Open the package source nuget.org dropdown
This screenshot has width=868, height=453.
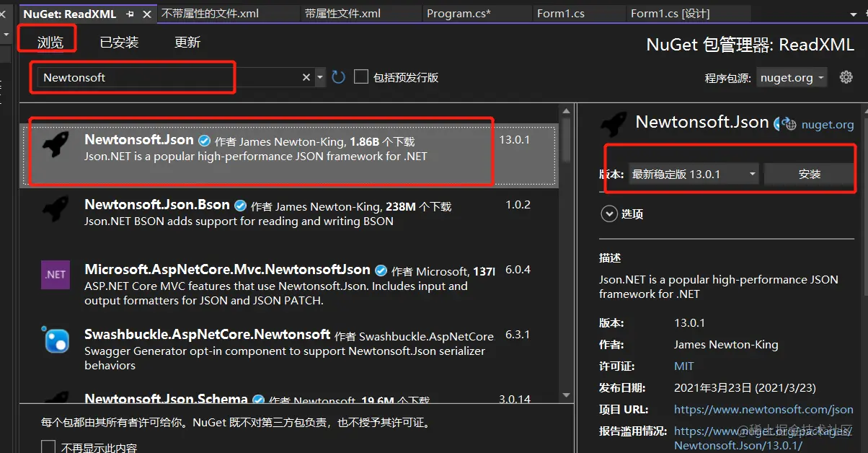click(792, 78)
